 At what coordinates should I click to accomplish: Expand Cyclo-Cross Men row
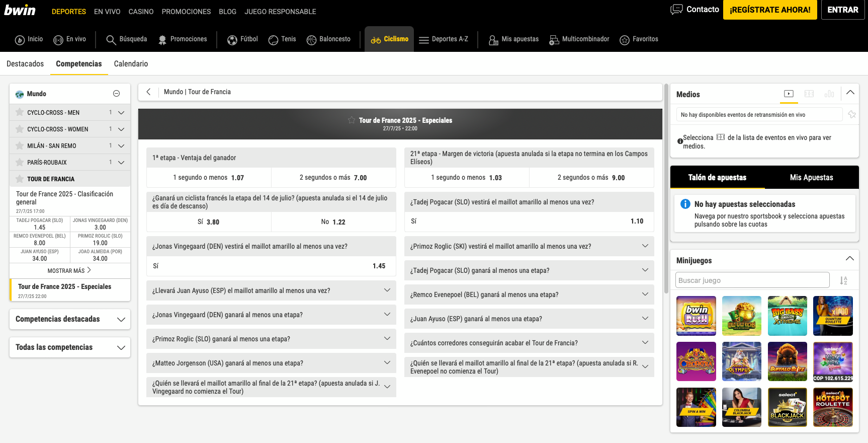[x=121, y=113]
